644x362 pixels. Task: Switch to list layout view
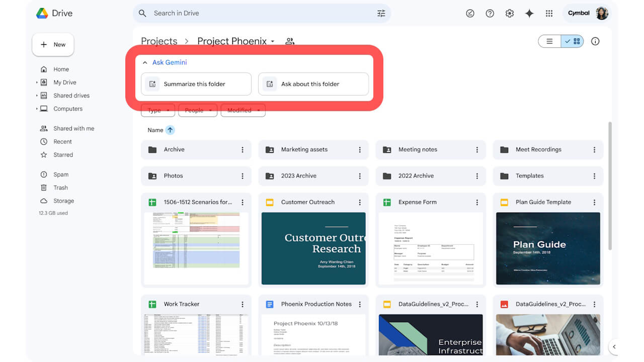[x=550, y=41]
